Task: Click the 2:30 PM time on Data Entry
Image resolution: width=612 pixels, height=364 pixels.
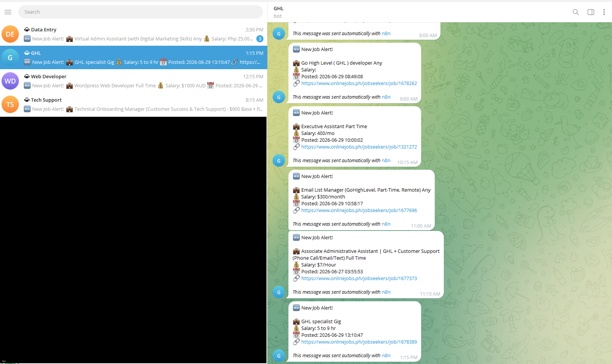Action: [254, 30]
